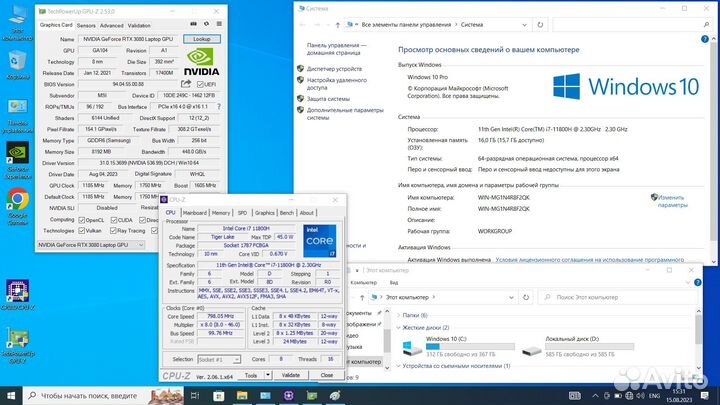Open the Control Panel desktop icon
Viewport: 720px width, 405px height.
click(x=17, y=116)
